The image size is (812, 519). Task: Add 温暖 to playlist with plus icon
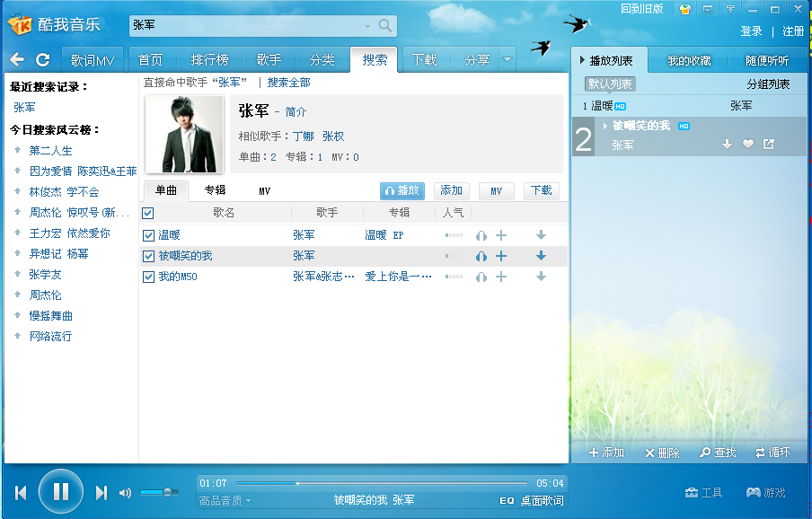pos(501,235)
